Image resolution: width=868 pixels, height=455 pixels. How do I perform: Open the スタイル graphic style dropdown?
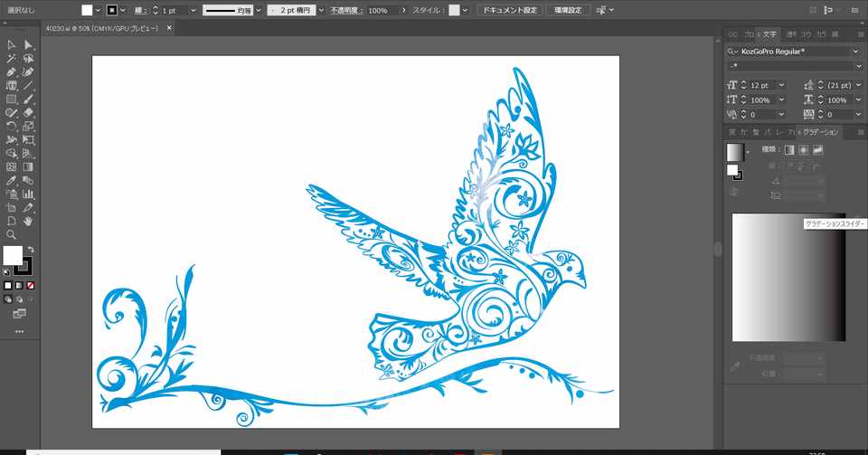[x=465, y=11]
